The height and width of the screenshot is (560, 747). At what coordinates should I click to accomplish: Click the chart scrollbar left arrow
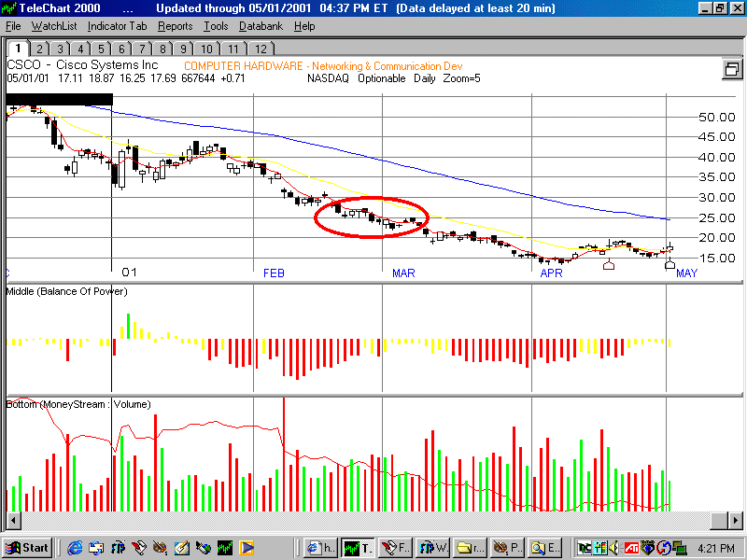point(14,520)
